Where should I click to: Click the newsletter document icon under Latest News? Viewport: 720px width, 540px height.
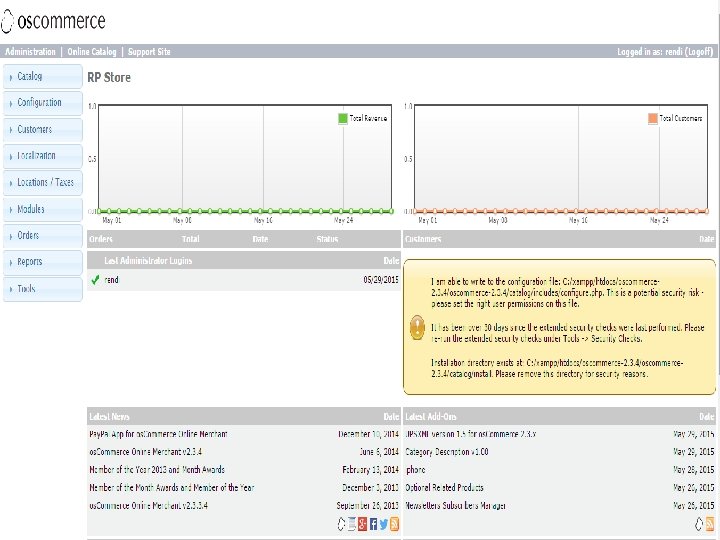pyautogui.click(x=352, y=523)
